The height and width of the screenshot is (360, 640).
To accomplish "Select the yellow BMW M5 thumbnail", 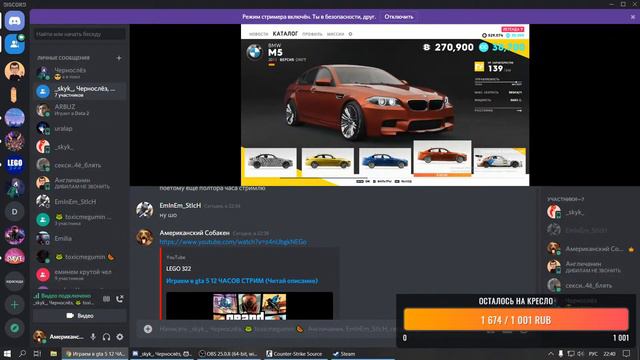I will point(328,162).
